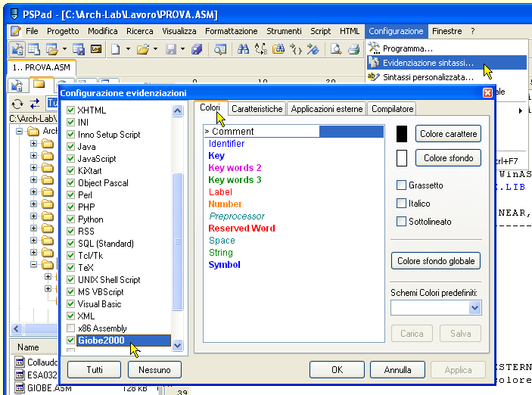Click the new project window icon

pos(34,49)
